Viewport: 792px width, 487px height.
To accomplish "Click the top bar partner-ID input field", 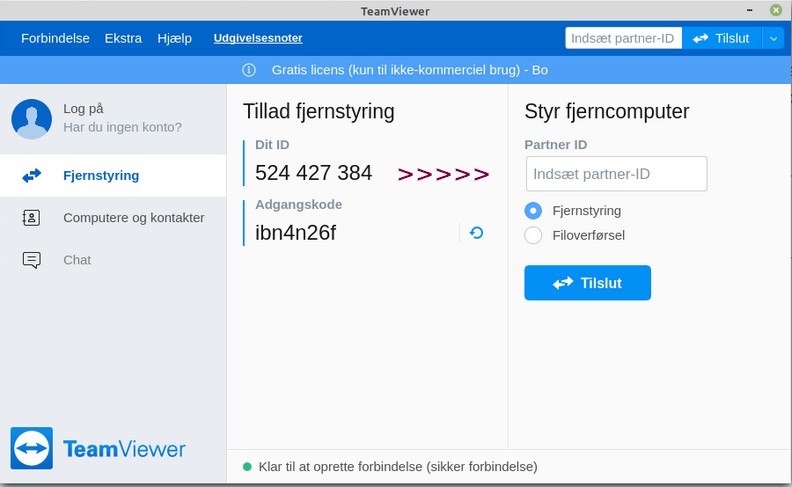I will click(x=623, y=38).
